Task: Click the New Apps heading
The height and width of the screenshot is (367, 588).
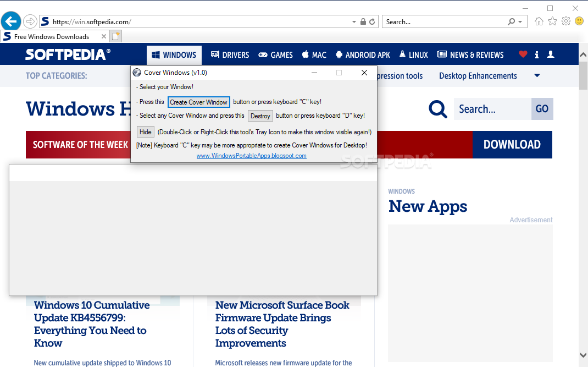Action: click(x=428, y=206)
